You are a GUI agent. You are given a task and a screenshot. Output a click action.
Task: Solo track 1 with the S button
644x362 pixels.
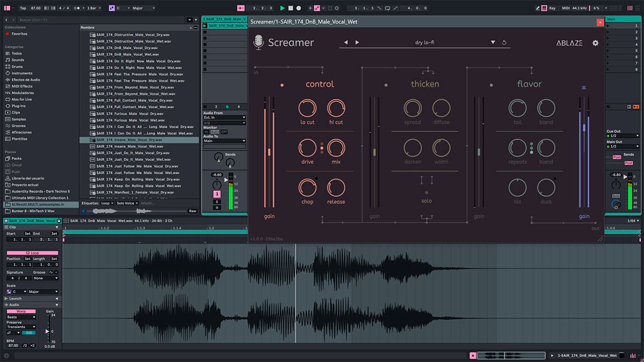(x=217, y=202)
